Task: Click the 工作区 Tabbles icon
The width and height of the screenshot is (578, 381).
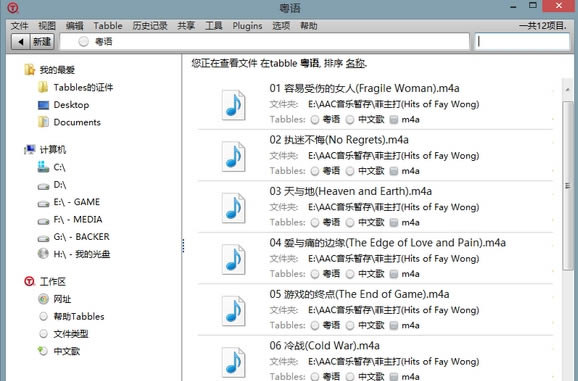Action: 29,282
